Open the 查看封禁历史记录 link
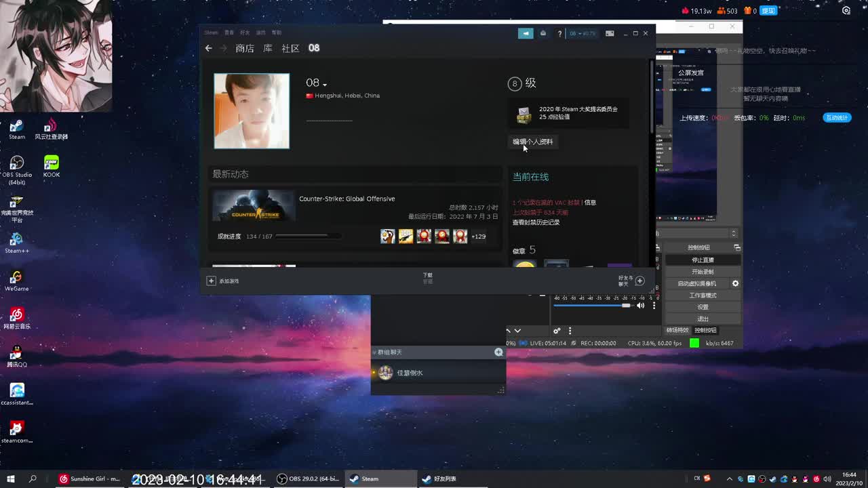Screen dimensions: 868x488 pos(535,222)
